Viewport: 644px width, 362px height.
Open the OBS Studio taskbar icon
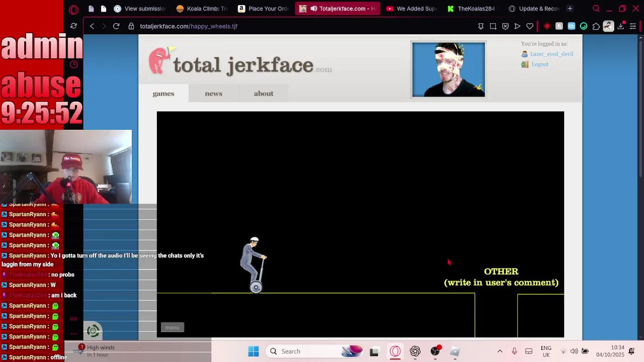435,351
